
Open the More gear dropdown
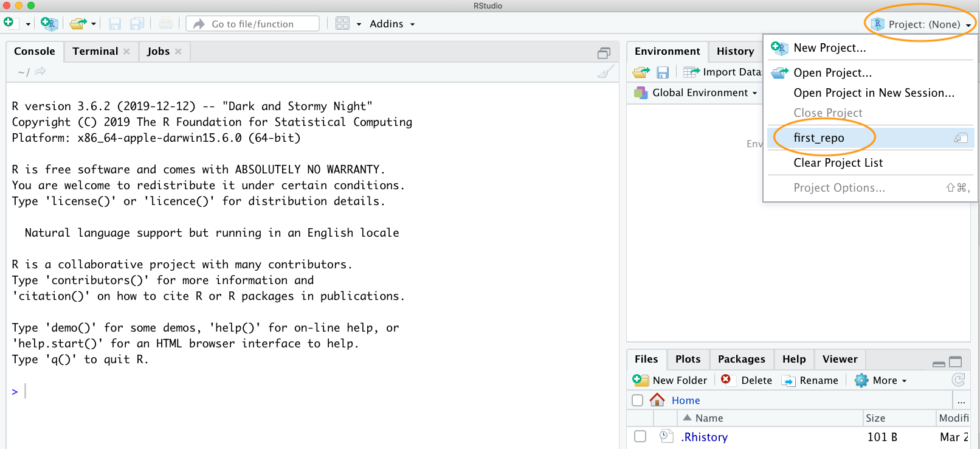click(881, 380)
